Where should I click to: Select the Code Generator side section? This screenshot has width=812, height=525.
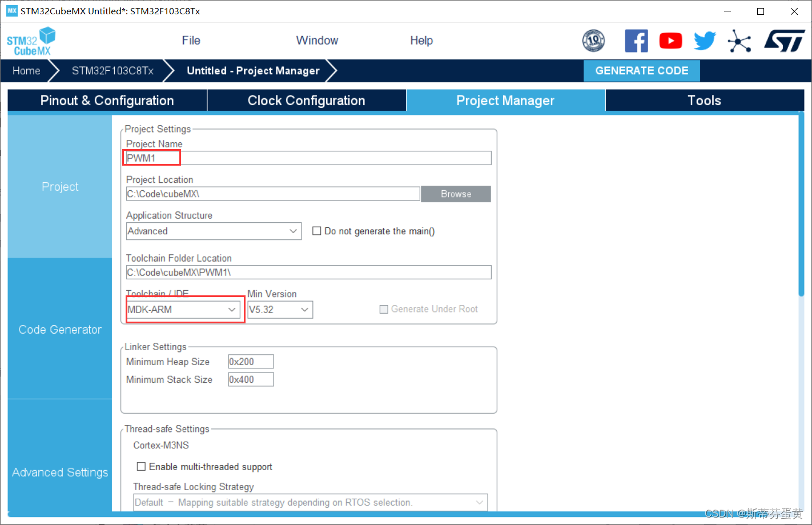(60, 330)
